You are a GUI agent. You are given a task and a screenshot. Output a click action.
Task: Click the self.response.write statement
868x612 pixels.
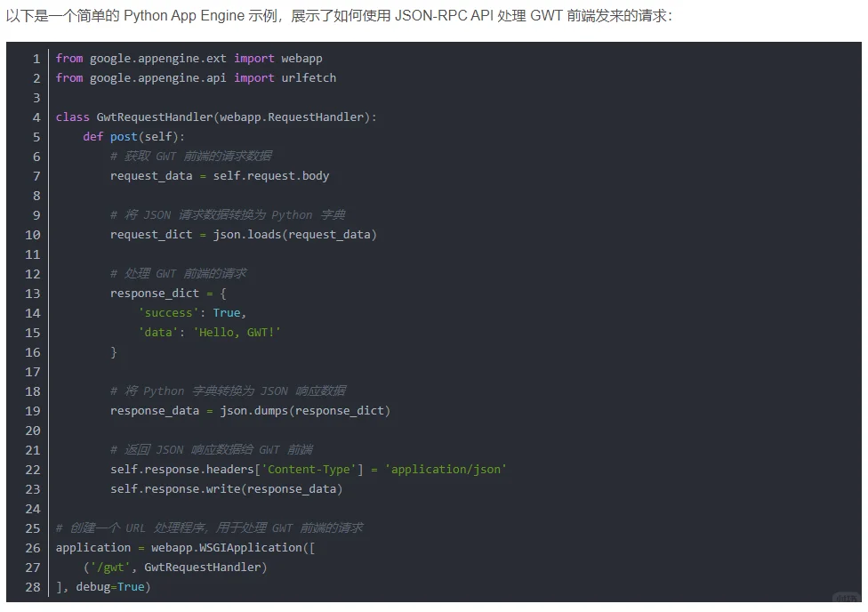180,488
